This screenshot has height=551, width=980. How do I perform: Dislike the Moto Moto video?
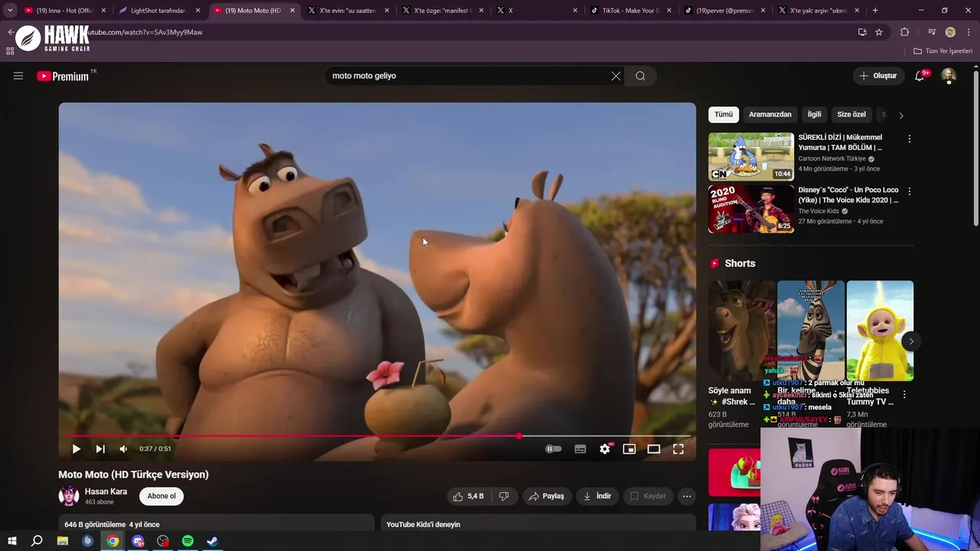(504, 496)
